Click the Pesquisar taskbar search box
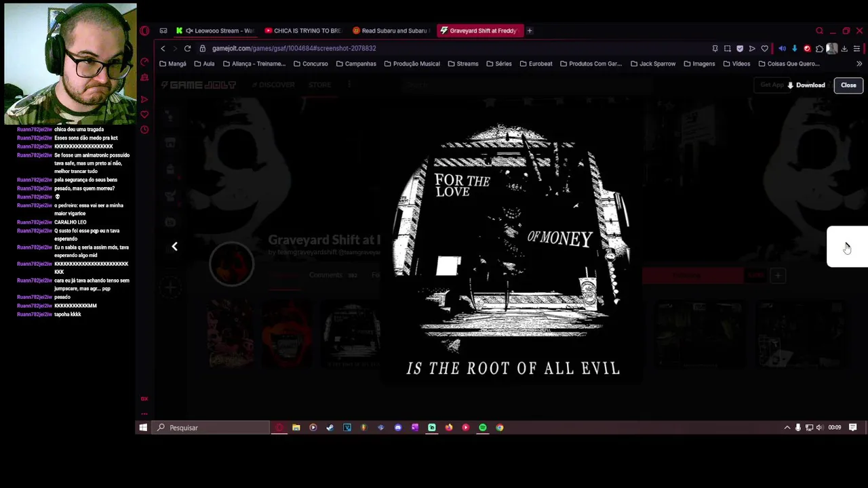868x488 pixels. click(210, 428)
